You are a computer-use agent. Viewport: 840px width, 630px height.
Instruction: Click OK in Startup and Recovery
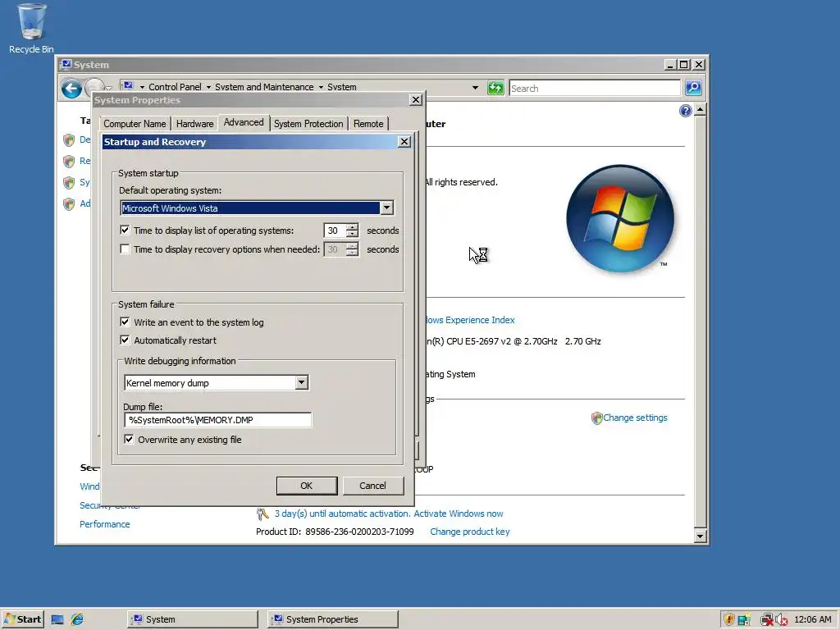tap(307, 486)
